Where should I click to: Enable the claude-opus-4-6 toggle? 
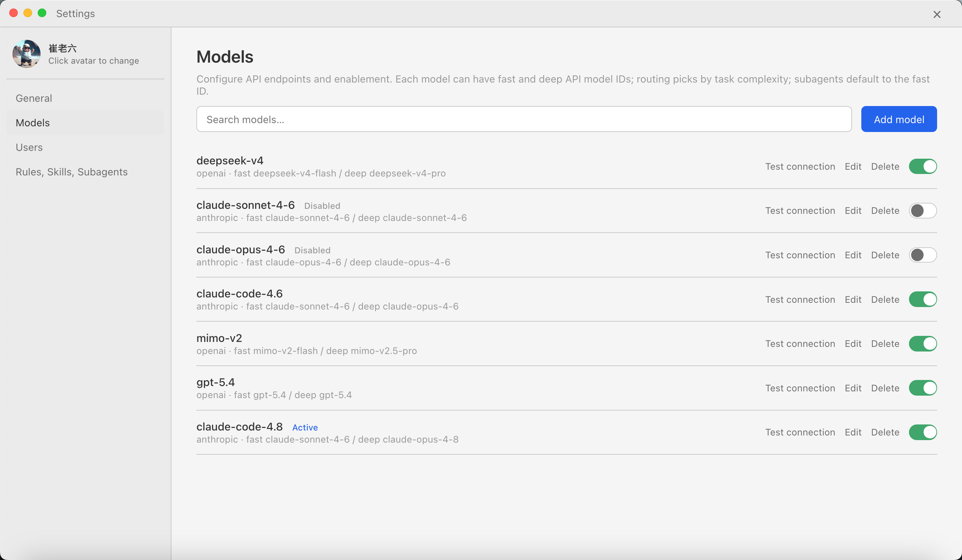pos(923,255)
